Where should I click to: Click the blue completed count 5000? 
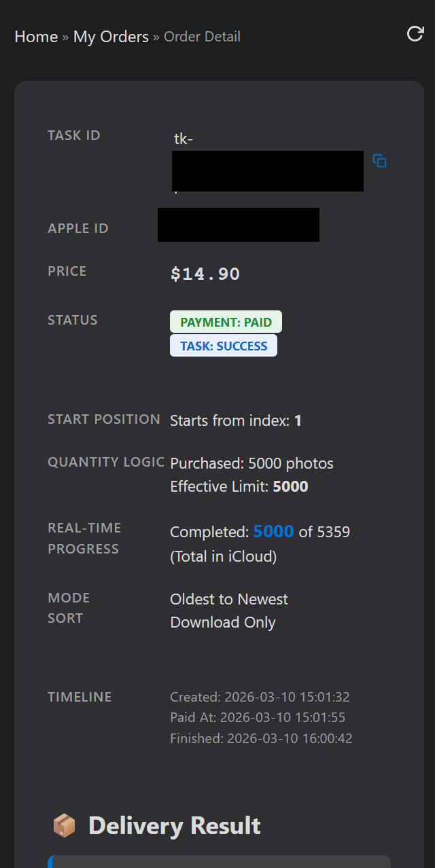(273, 532)
